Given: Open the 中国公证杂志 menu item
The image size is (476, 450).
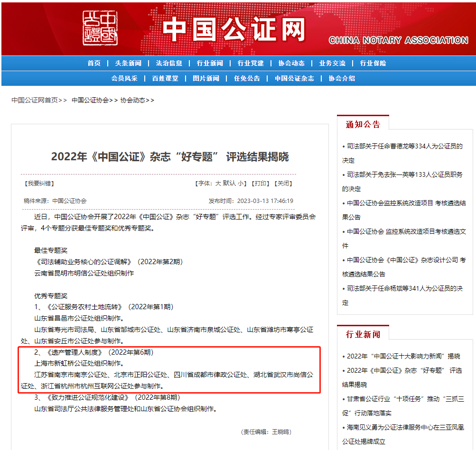Looking at the screenshot, I should (294, 78).
